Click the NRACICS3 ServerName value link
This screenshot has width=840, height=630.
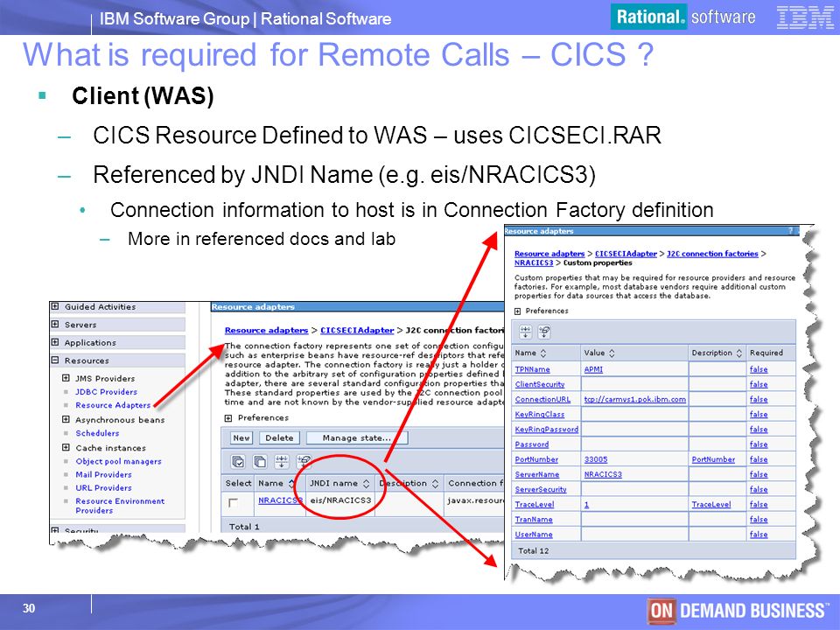point(603,474)
